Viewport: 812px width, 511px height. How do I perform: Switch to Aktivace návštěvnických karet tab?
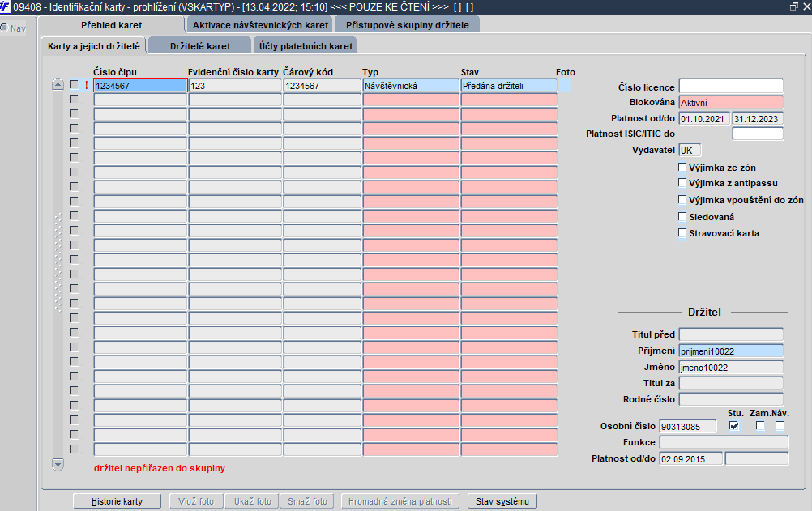[260, 25]
